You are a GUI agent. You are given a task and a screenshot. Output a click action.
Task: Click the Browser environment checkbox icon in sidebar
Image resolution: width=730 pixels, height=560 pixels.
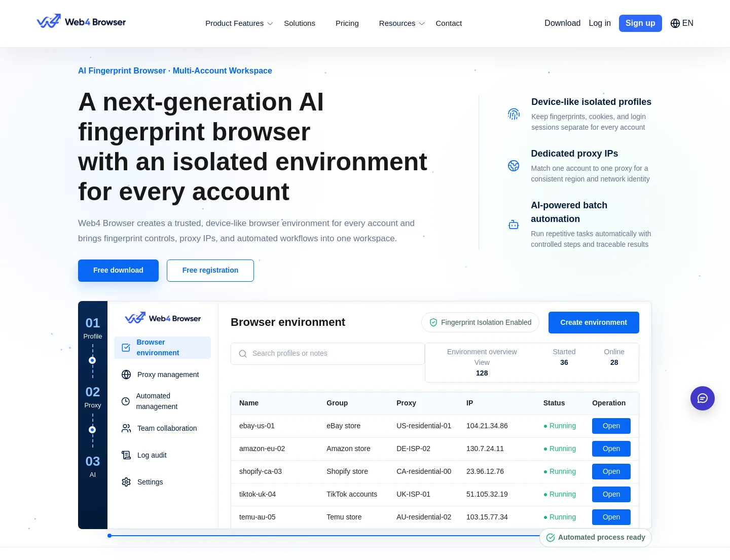pyautogui.click(x=126, y=348)
